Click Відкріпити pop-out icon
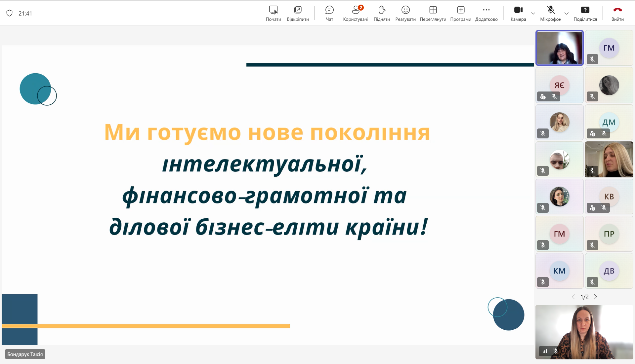 (x=298, y=13)
